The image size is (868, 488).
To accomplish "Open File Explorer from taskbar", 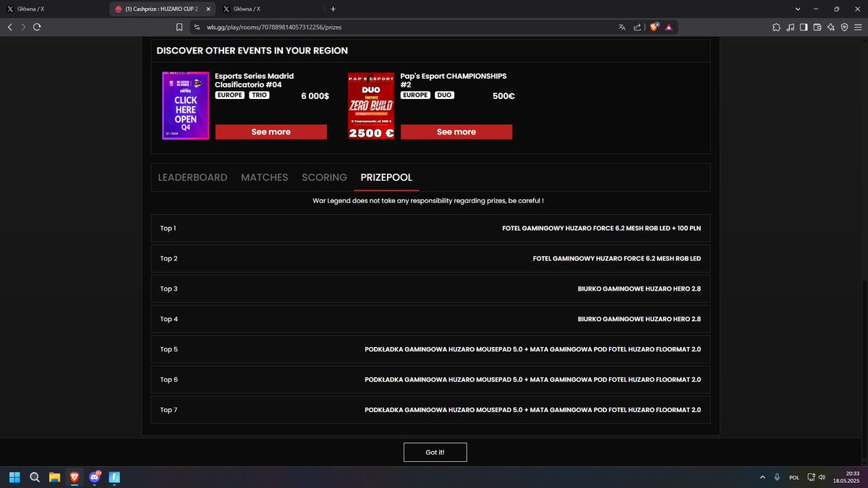I will (54, 477).
